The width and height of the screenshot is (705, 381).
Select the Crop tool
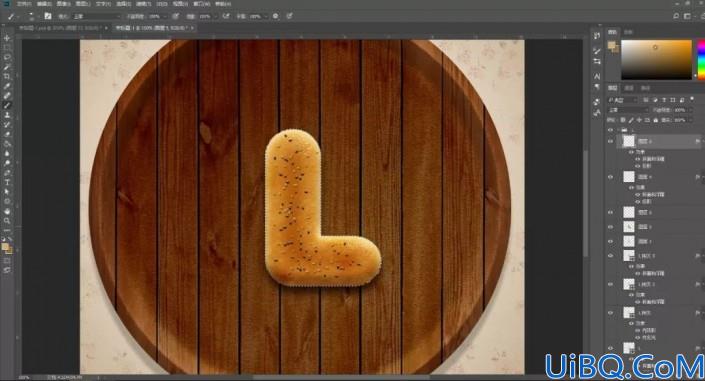pos(7,76)
